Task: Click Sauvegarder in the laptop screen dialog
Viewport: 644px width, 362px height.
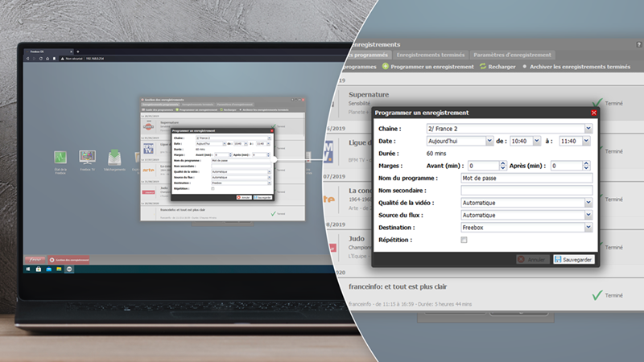Action: (262, 197)
